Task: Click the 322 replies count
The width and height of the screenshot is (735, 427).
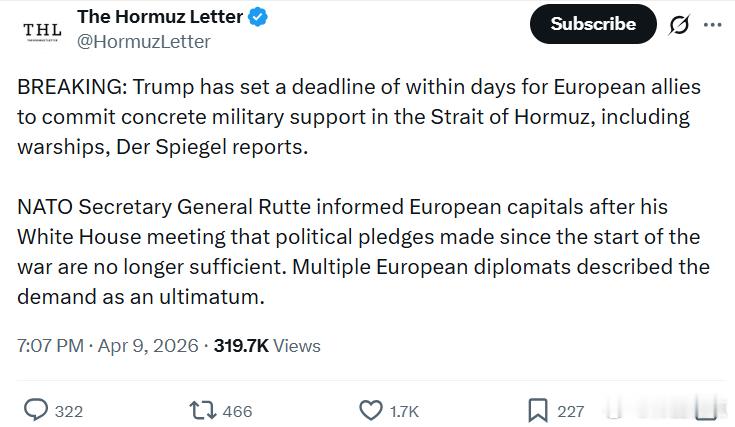Action: pyautogui.click(x=68, y=411)
